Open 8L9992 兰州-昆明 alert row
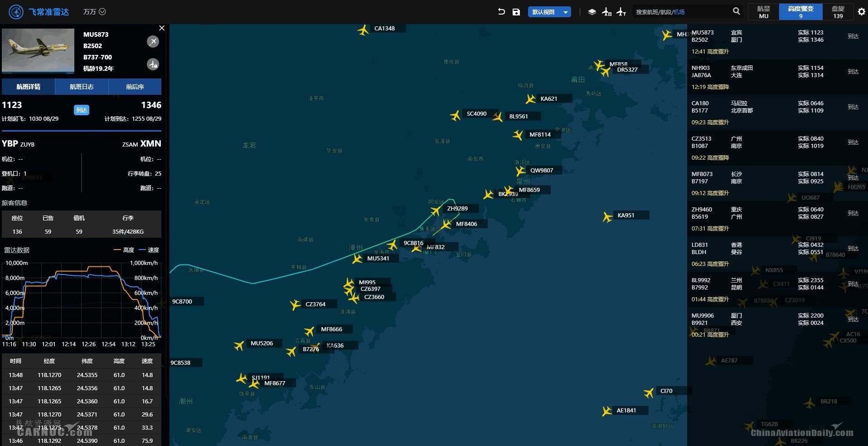868x446 pixels. pos(777,289)
